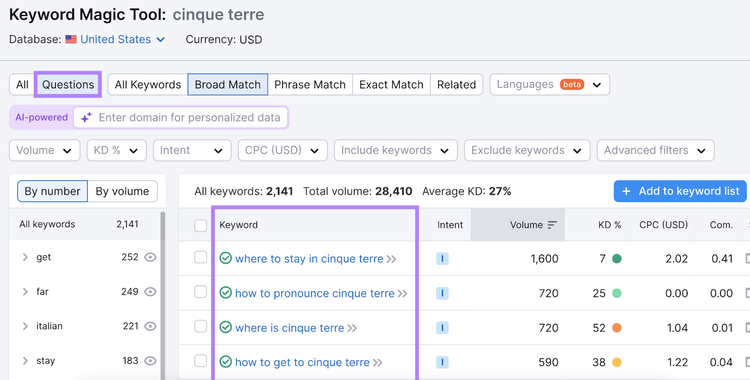Sort by the Intent column header
The height and width of the screenshot is (380, 750).
pyautogui.click(x=450, y=225)
